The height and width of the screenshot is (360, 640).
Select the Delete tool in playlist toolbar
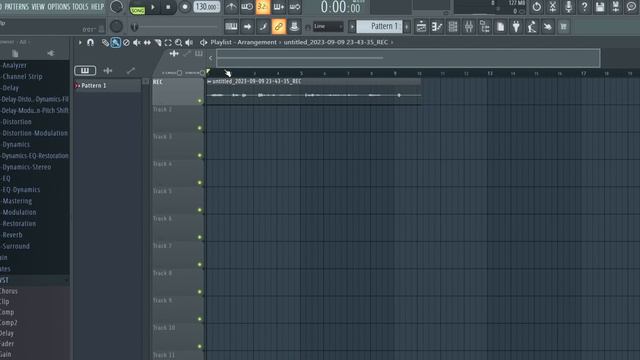[126, 42]
